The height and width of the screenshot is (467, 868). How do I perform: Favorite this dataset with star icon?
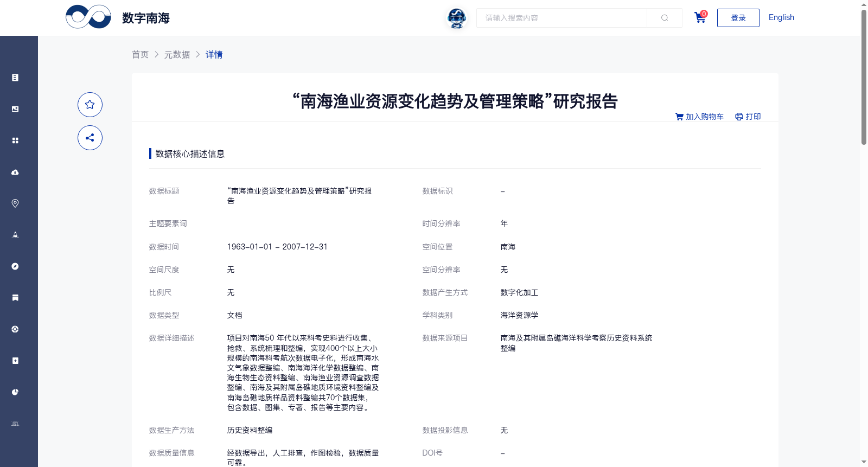click(x=90, y=105)
